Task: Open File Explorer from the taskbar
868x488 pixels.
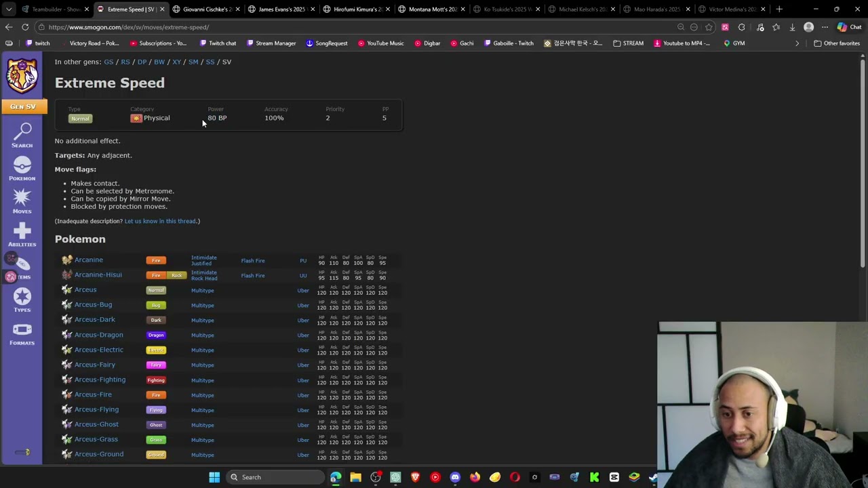Action: coord(355,477)
